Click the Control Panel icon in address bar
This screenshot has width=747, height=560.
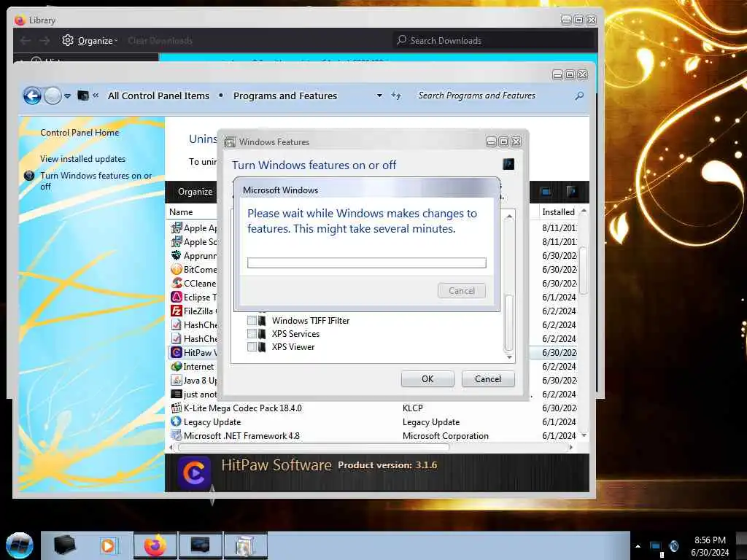click(83, 96)
